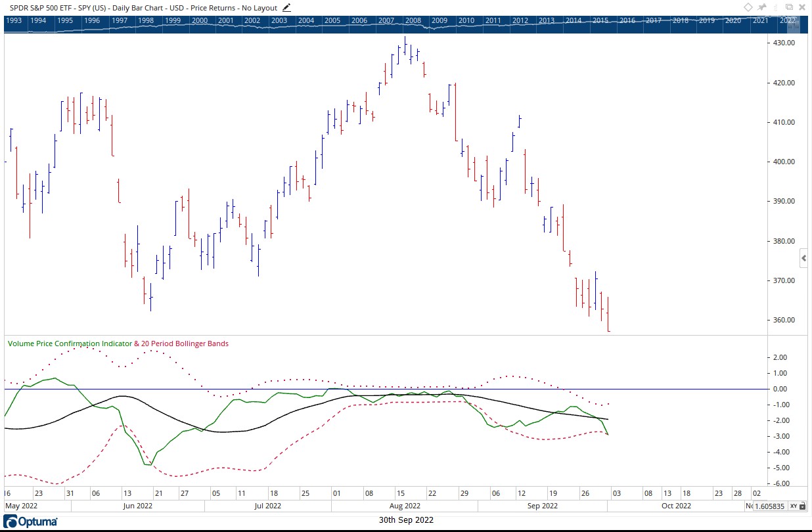This screenshot has height=532, width=812.
Task: Click the anchor icon in the chart header
Action: (x=776, y=7)
